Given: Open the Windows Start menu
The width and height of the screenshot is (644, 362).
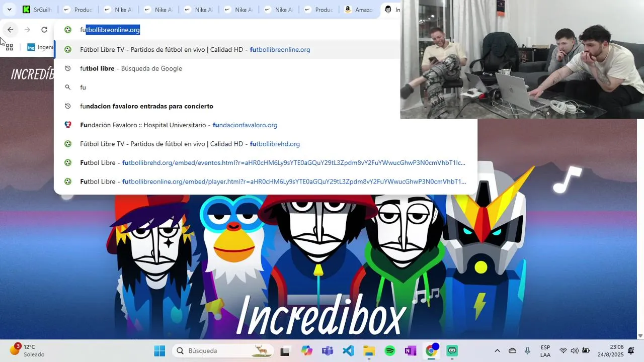Looking at the screenshot, I should 159,351.
